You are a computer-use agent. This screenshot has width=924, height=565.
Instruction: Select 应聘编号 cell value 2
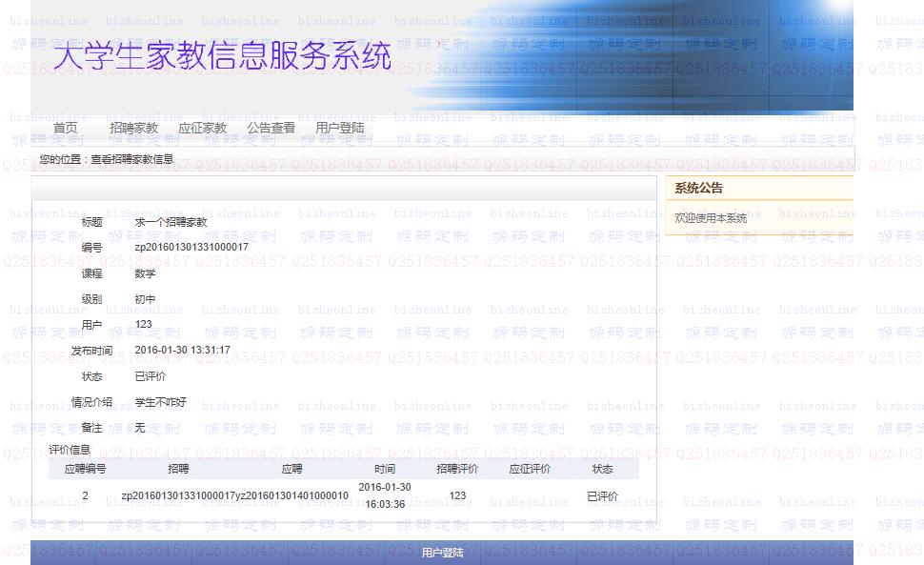point(85,495)
